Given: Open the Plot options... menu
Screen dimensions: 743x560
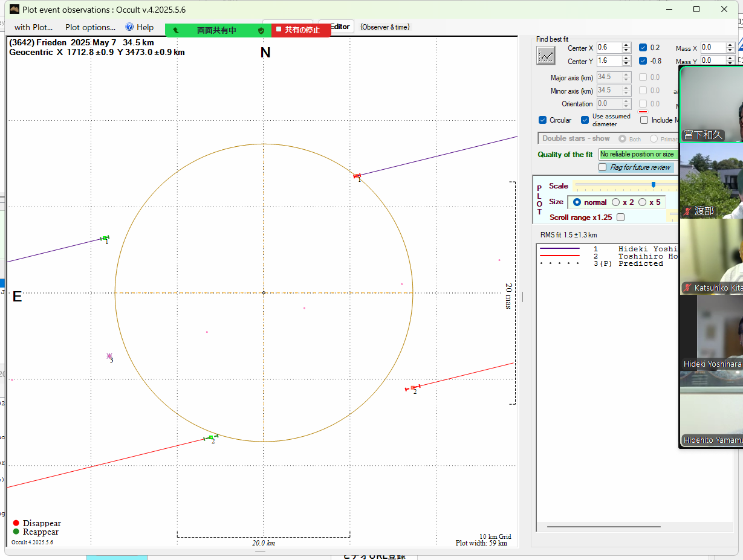Looking at the screenshot, I should pyautogui.click(x=90, y=27).
